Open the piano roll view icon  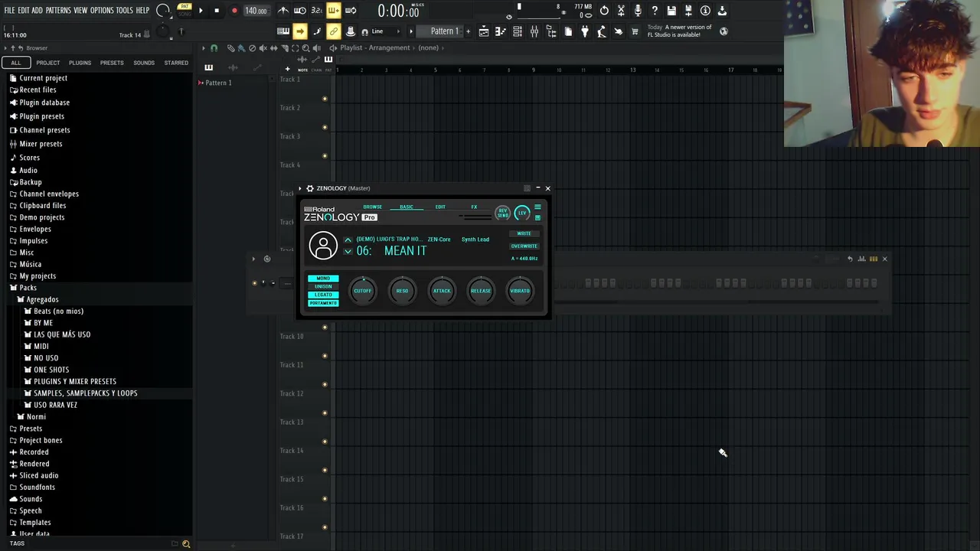coord(501,31)
